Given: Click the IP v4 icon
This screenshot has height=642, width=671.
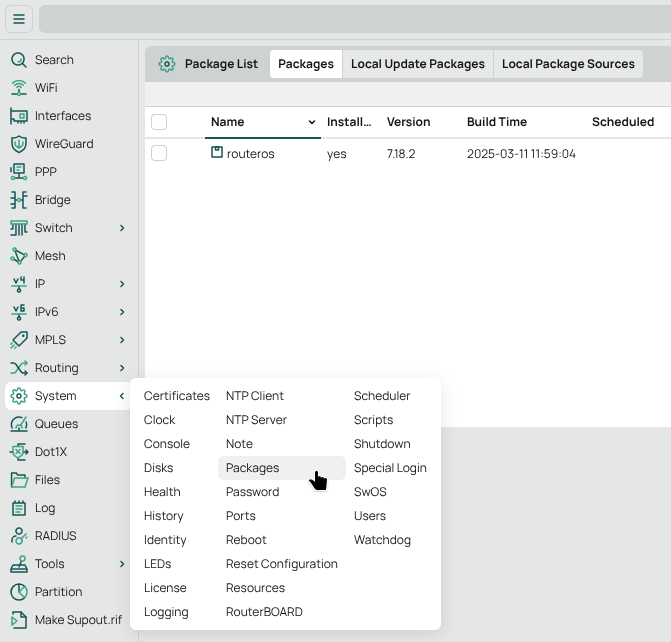Looking at the screenshot, I should tap(19, 284).
